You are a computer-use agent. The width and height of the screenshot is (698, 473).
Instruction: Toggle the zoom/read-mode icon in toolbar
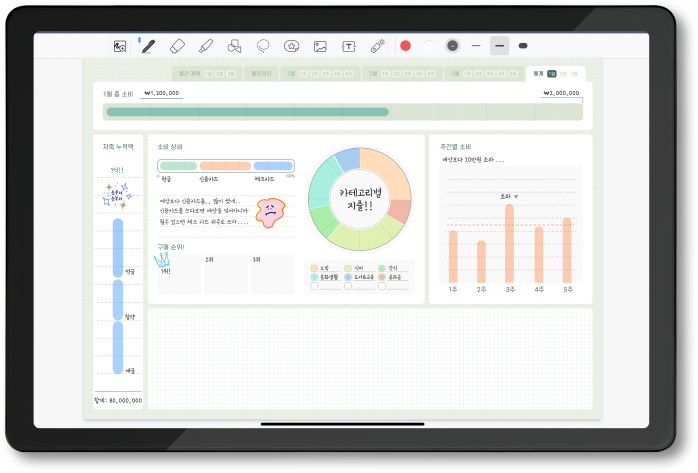(120, 46)
